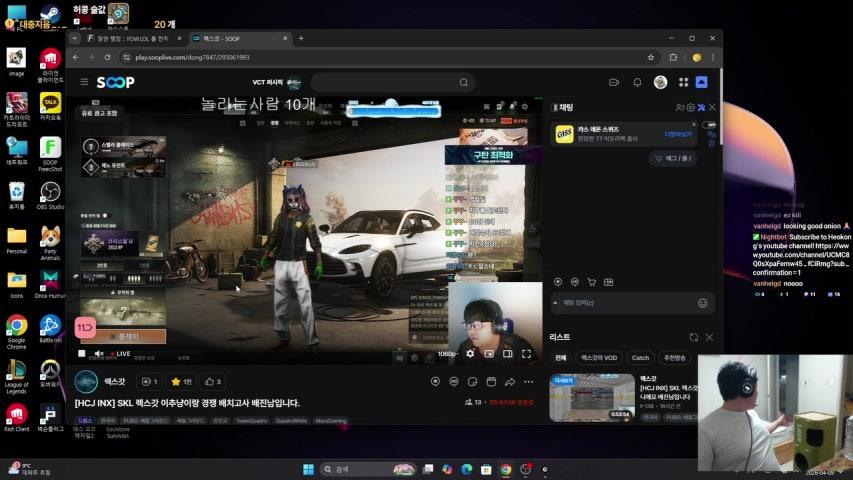Open player settings gear
The image size is (853, 480).
tap(470, 354)
